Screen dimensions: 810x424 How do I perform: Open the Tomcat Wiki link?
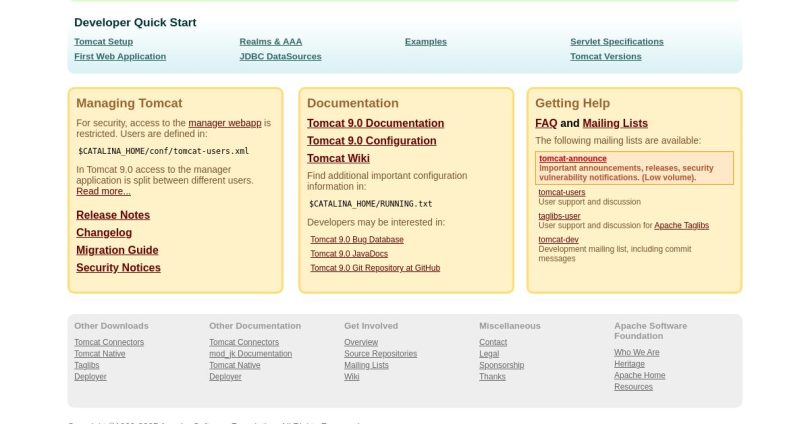[338, 158]
